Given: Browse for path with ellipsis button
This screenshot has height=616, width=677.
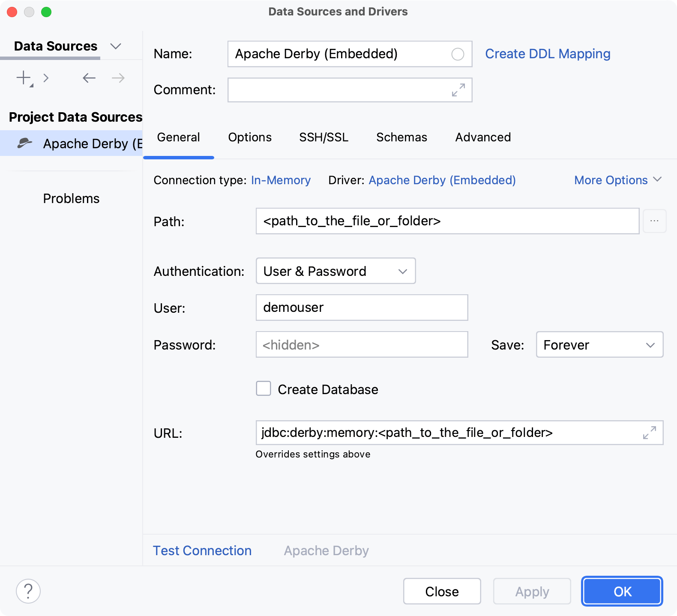Looking at the screenshot, I should click(654, 221).
